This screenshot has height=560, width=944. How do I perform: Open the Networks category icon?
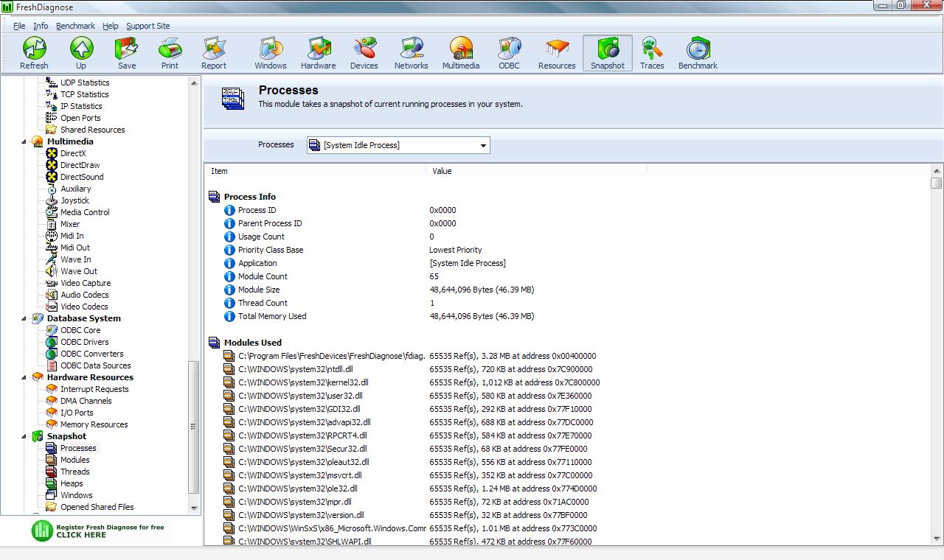point(412,53)
